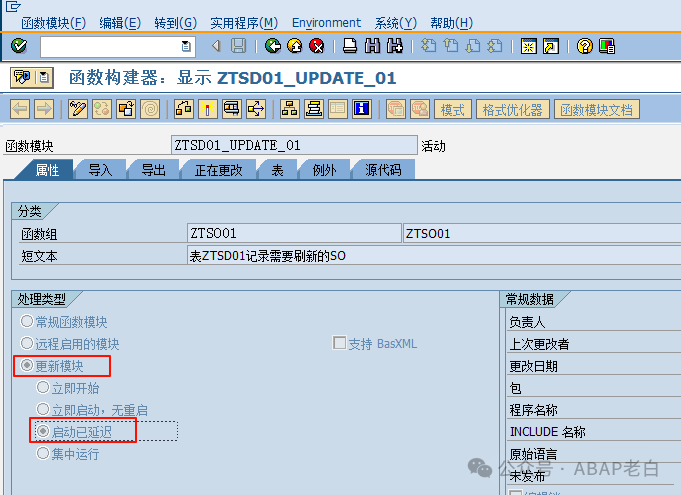This screenshot has height=495, width=681.
Task: Click the First Page icon
Action: click(429, 46)
